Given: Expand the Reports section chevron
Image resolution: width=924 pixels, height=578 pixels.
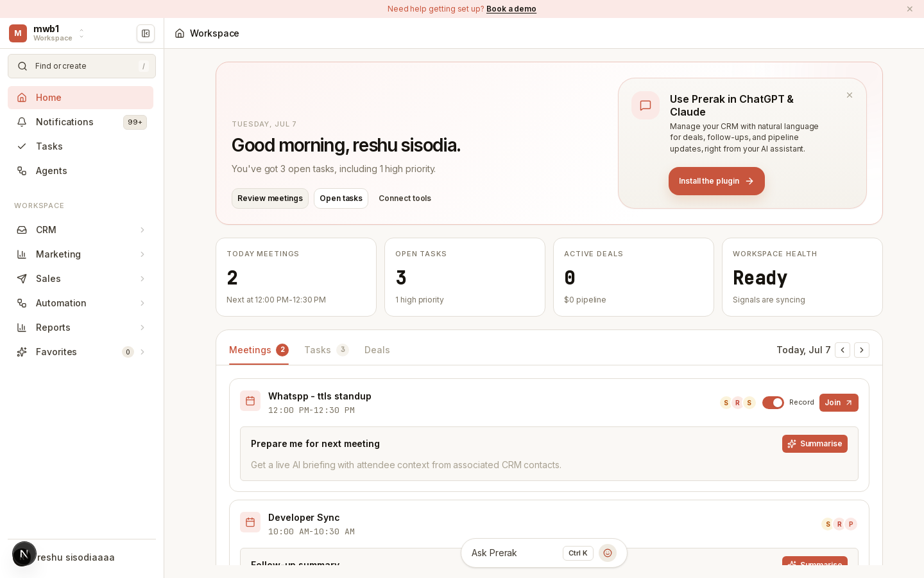Looking at the screenshot, I should point(142,328).
